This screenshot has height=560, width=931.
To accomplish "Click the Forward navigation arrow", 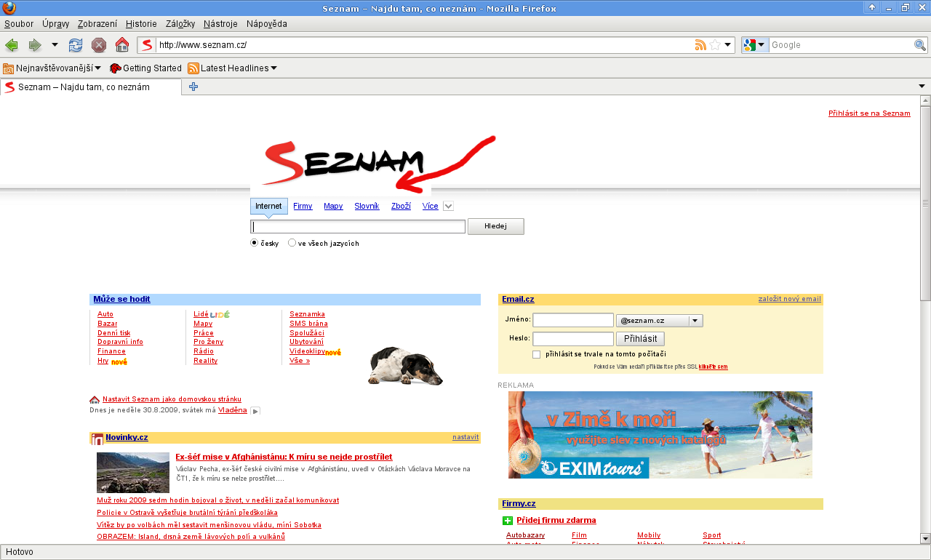I will click(34, 45).
